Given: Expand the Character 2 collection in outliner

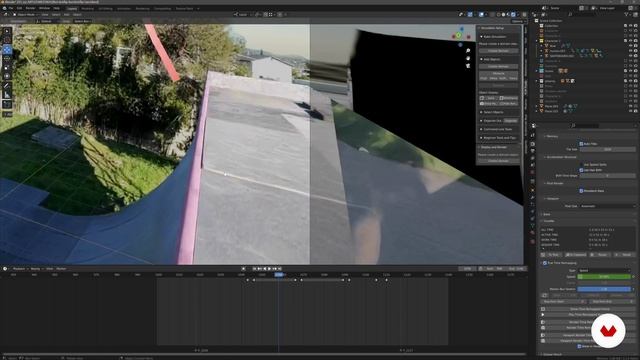Looking at the screenshot, I should pos(537,41).
